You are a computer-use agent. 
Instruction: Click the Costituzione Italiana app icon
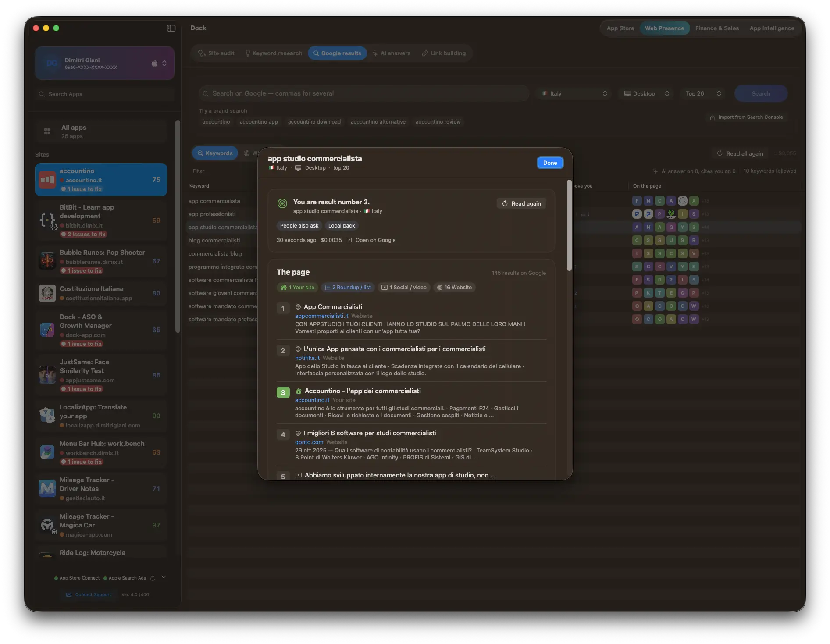pyautogui.click(x=47, y=293)
